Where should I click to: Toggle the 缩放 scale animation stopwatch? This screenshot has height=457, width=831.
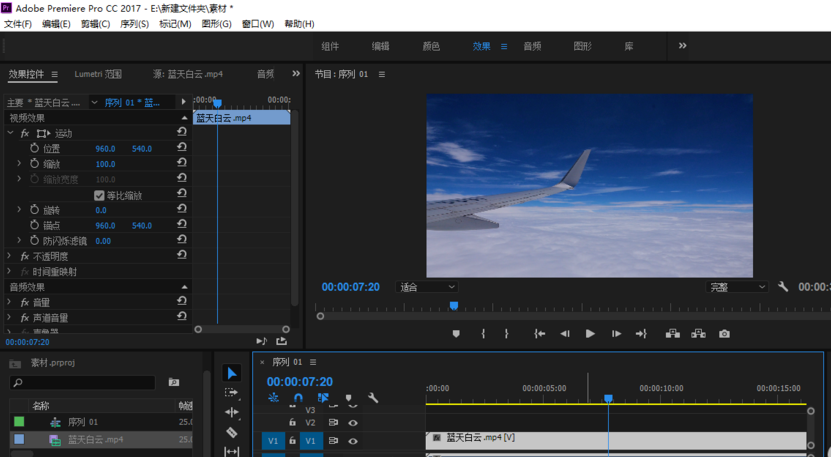click(34, 164)
